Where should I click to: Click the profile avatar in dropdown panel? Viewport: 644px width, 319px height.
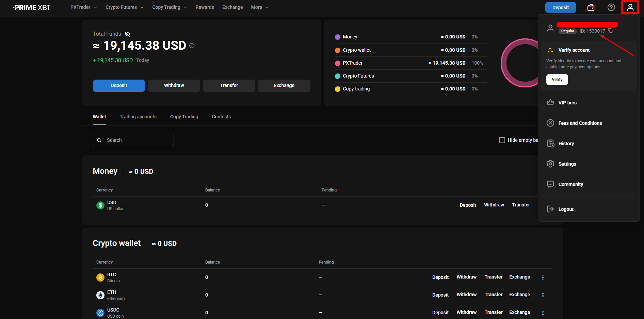[x=550, y=28]
